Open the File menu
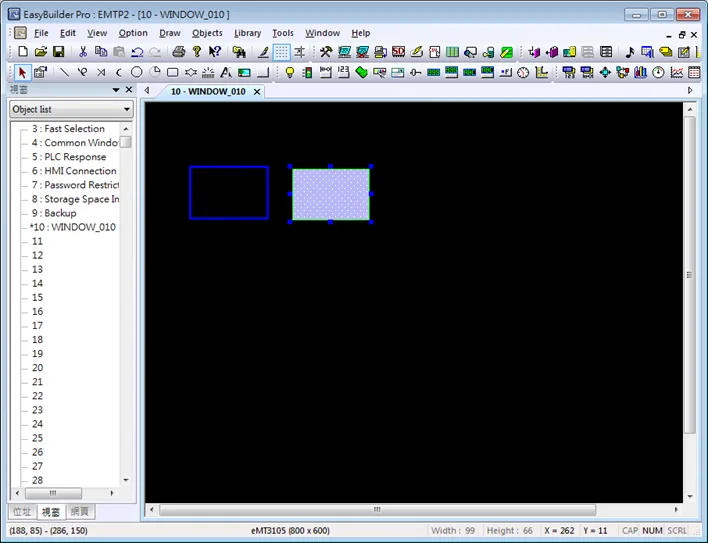The image size is (708, 543). tap(41, 33)
